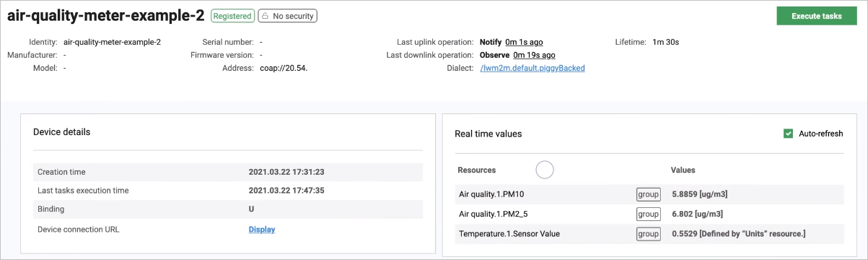
Task: Open the /lwm2m.default.piggyBacked dialect link
Action: click(x=532, y=68)
